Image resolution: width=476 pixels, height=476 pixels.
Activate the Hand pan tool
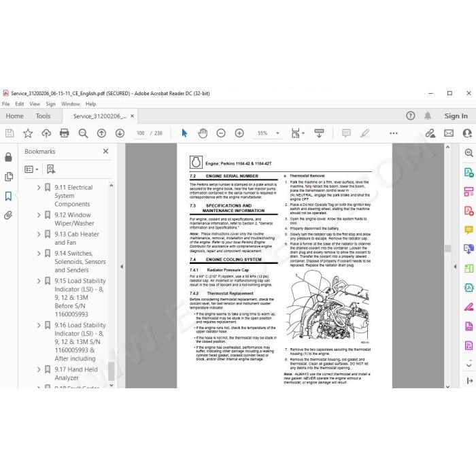[x=203, y=133]
